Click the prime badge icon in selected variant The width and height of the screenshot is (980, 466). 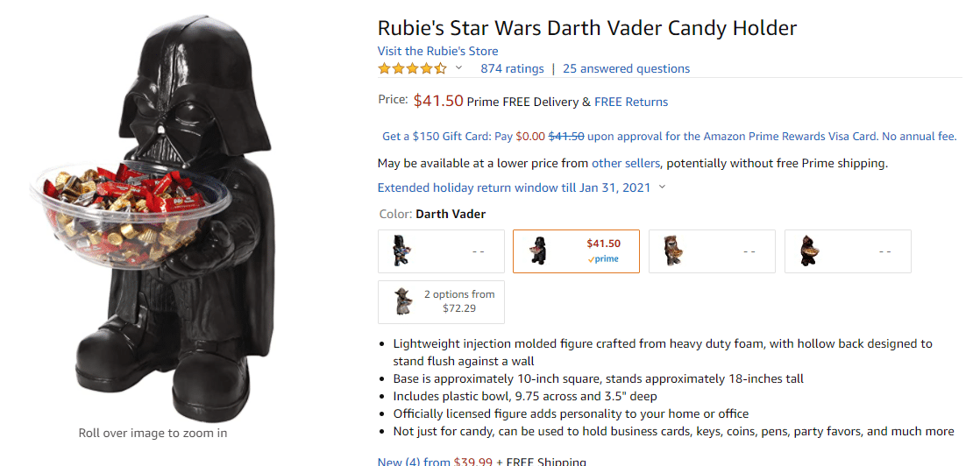603,259
